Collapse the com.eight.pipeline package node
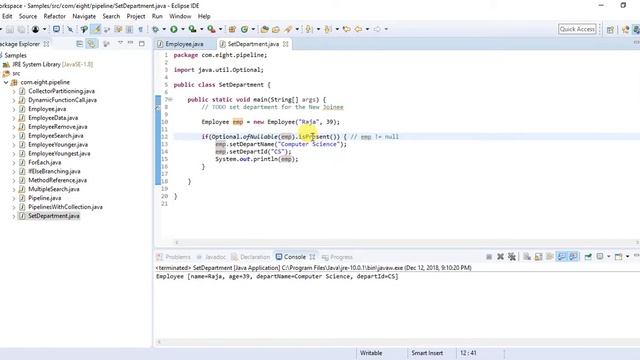The height and width of the screenshot is (360, 640). click(x=6, y=82)
